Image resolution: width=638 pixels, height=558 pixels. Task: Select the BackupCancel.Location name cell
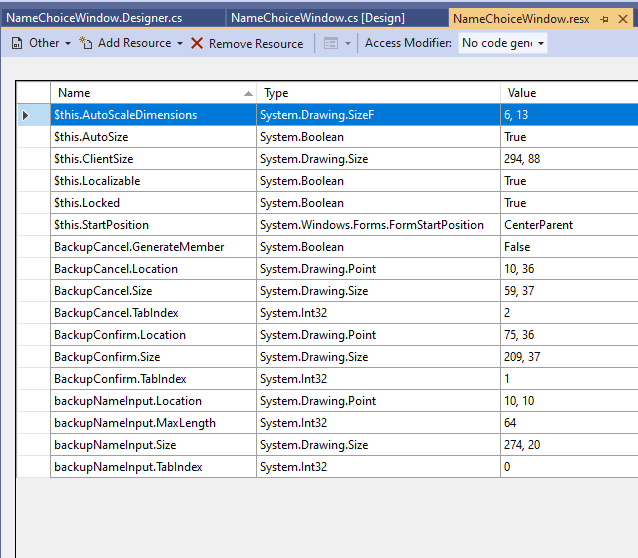(153, 269)
